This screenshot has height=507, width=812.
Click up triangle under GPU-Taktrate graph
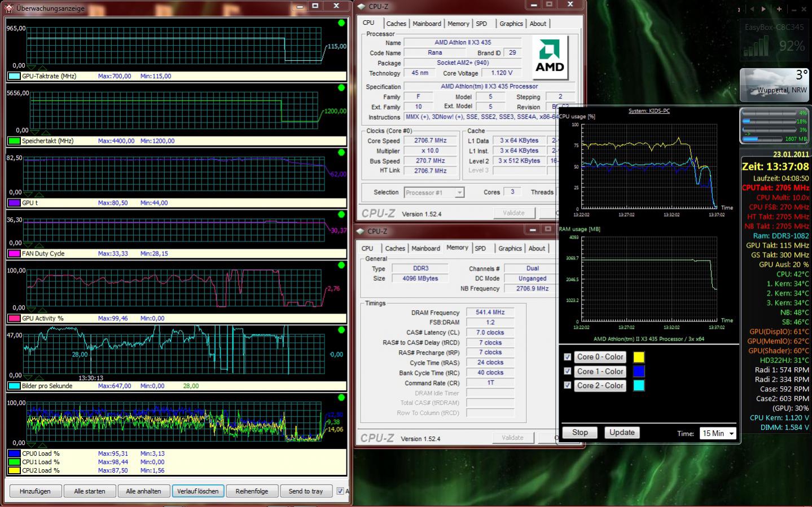(42, 68)
